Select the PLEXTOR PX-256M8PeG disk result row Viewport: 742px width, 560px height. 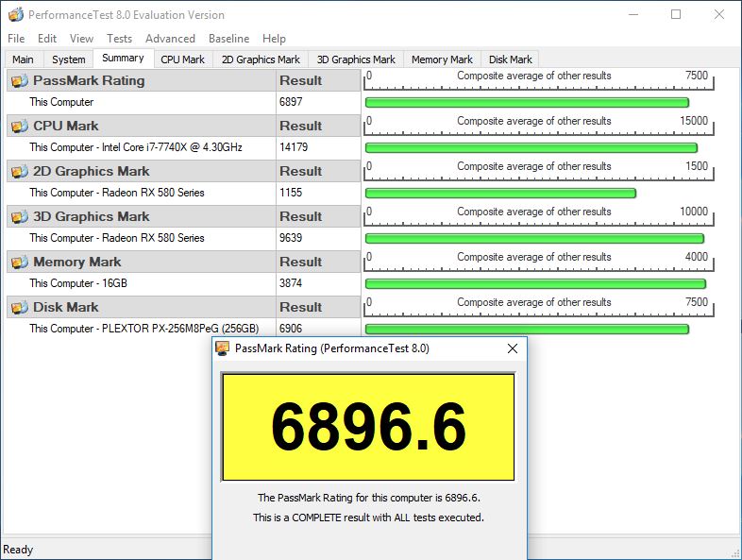tap(143, 329)
